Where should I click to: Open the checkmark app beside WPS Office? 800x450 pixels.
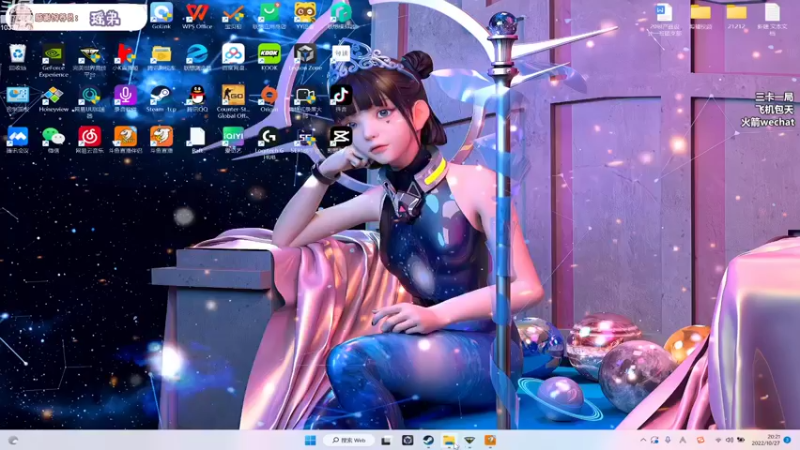coord(233,15)
